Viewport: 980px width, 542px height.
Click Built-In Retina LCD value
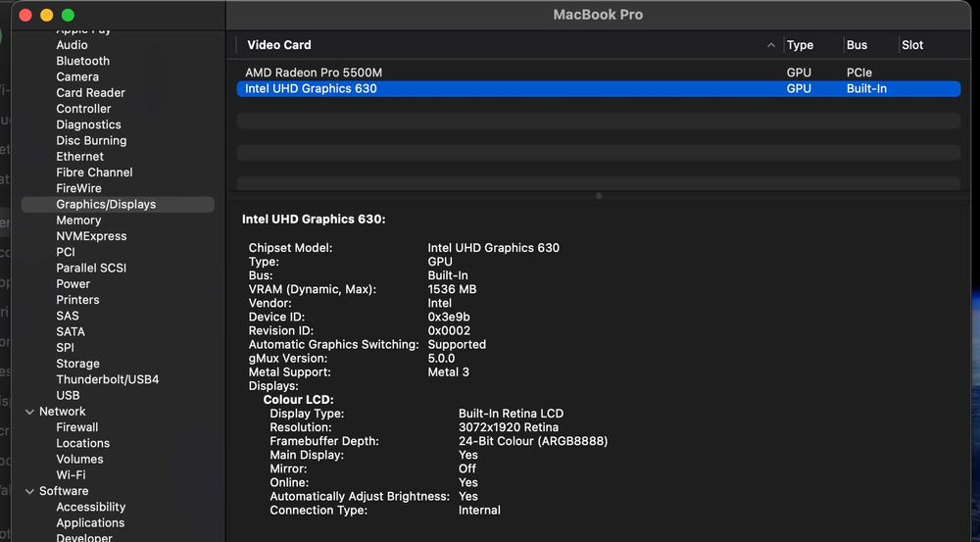coord(511,414)
